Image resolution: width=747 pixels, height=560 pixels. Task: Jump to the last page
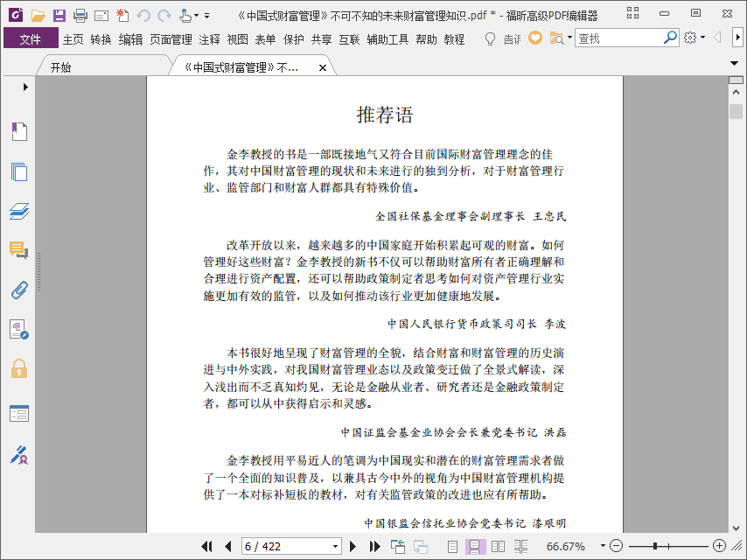coord(375,546)
